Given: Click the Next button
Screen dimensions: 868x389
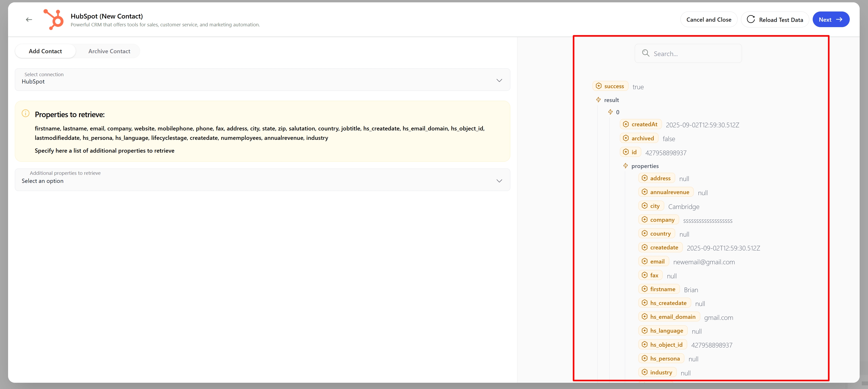Looking at the screenshot, I should tap(831, 20).
